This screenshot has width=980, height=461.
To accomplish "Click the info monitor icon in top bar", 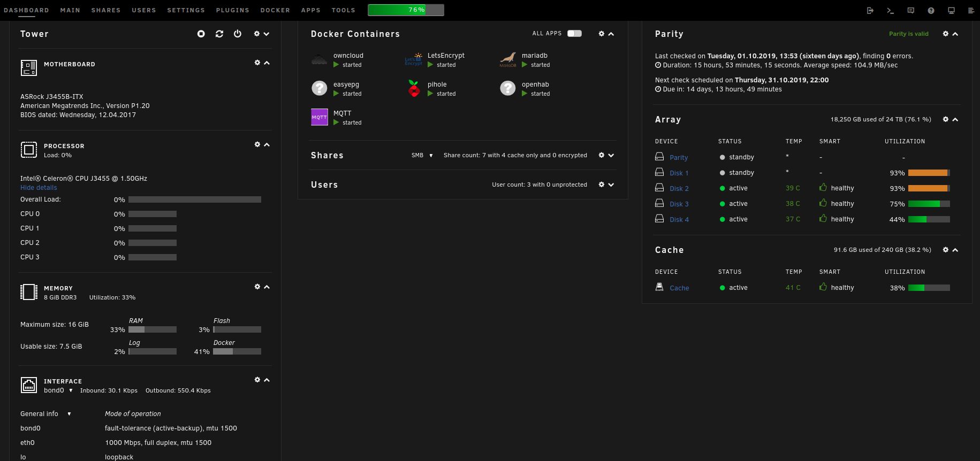I will 951,10.
